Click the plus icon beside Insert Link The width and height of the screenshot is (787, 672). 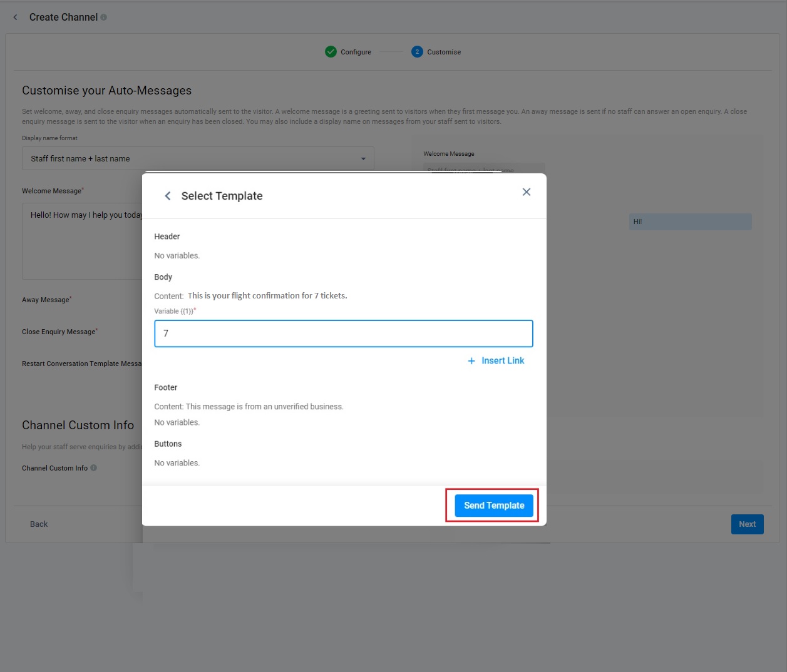click(x=471, y=361)
